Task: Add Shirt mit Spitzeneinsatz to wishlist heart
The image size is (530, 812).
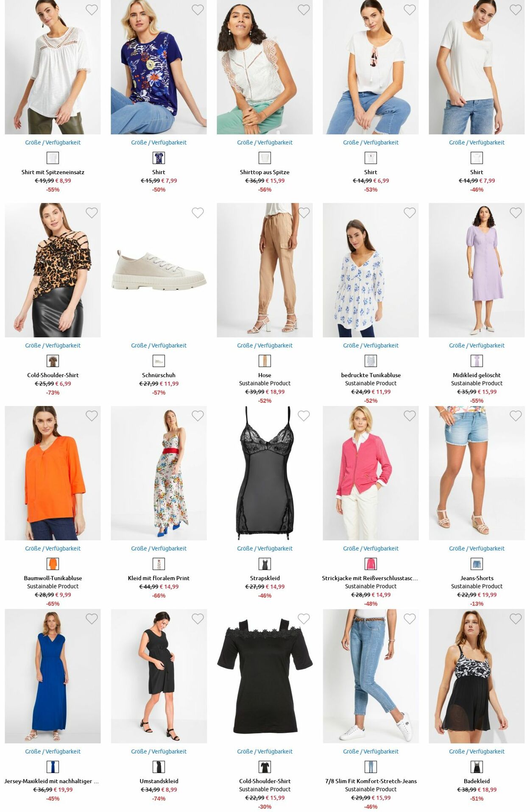Action: tap(92, 10)
